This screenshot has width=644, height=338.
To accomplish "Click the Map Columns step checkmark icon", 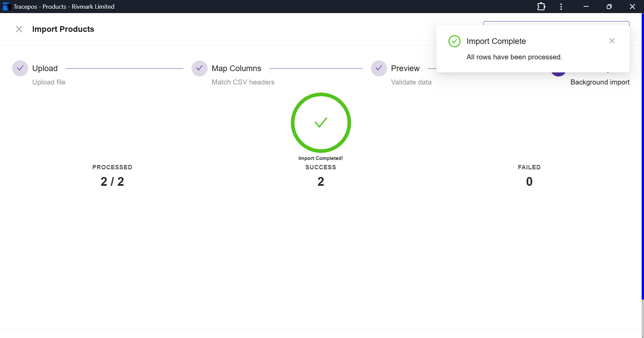I will pyautogui.click(x=200, y=68).
